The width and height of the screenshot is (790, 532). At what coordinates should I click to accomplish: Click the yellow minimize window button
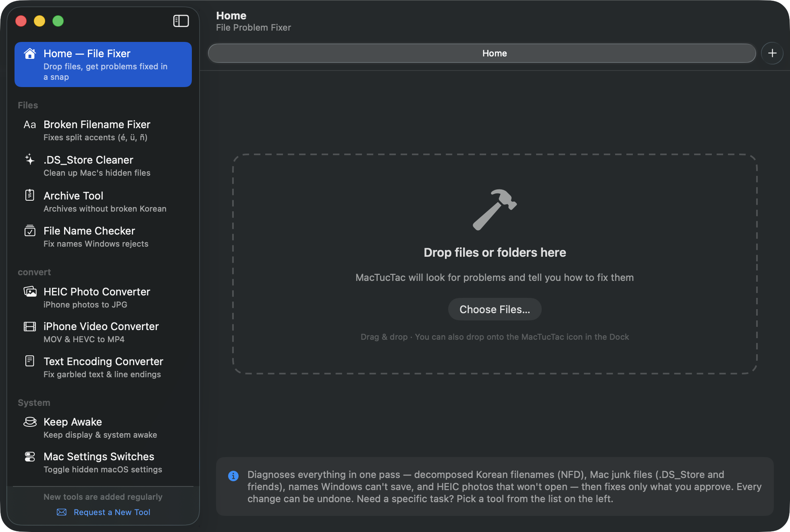click(39, 21)
